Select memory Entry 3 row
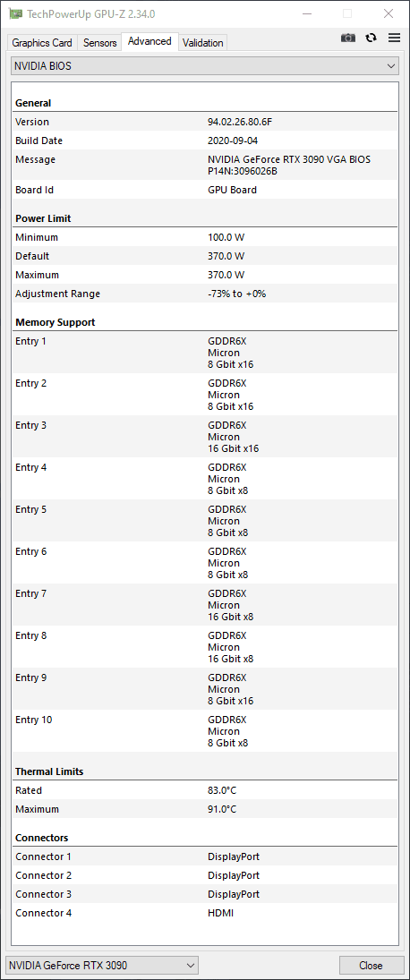 point(205,436)
